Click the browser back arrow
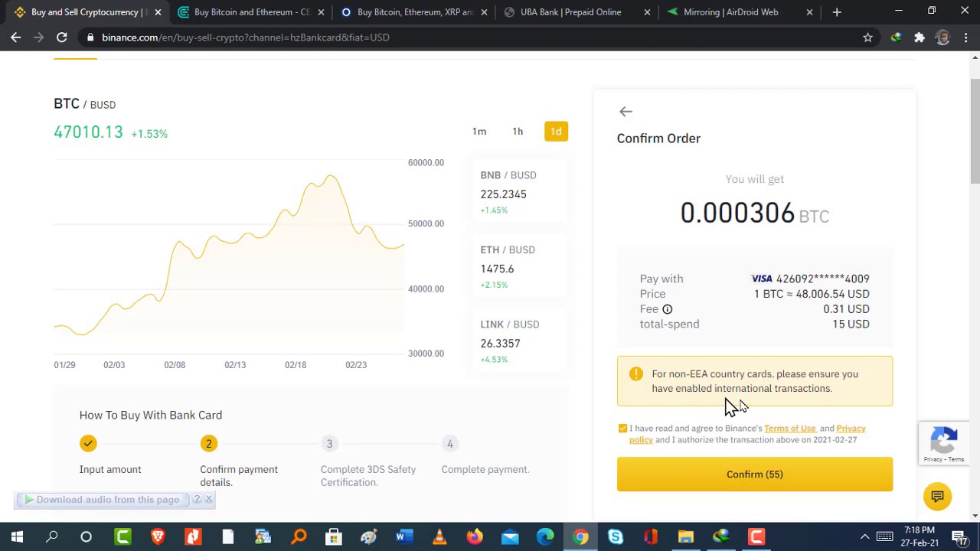Viewport: 980px width, 551px height. (x=15, y=37)
